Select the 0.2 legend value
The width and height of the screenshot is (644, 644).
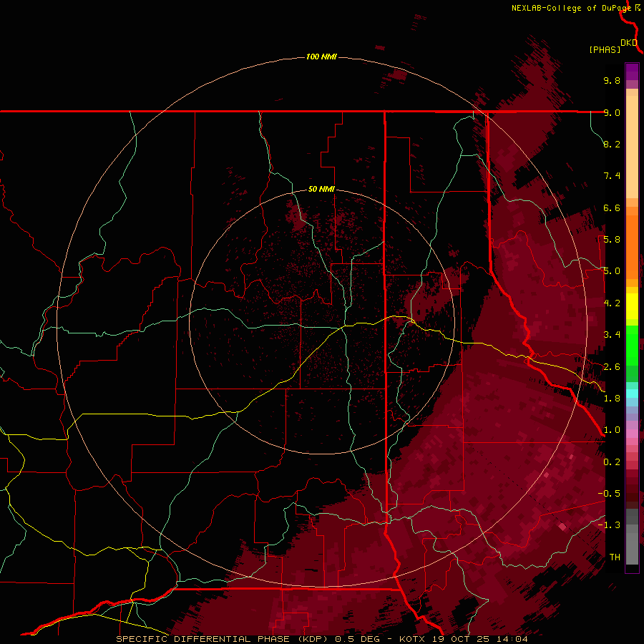click(x=612, y=462)
